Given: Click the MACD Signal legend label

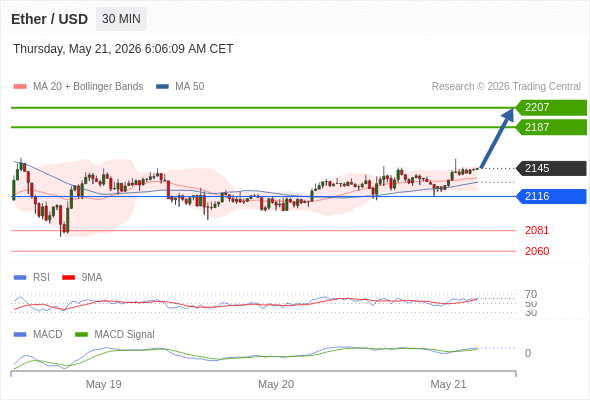Looking at the screenshot, I should coord(124,334).
